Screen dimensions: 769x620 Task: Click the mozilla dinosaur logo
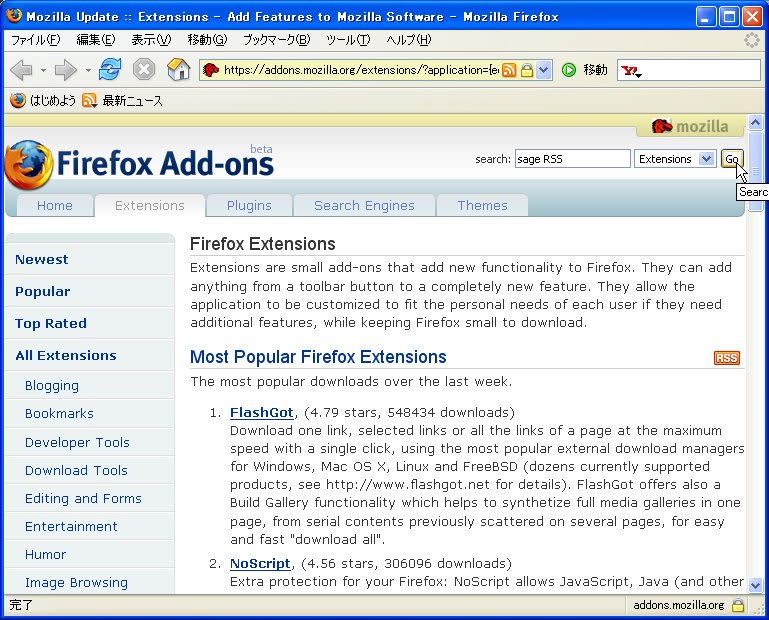pyautogui.click(x=690, y=127)
